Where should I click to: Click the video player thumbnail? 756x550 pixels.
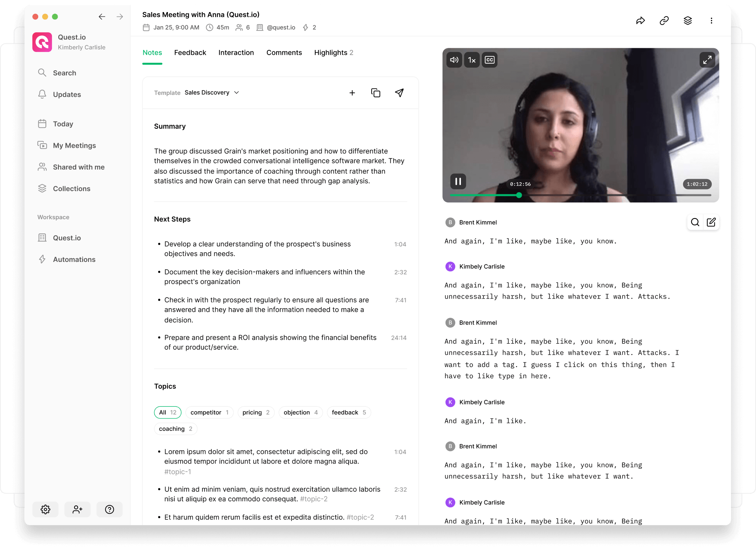[x=580, y=125]
